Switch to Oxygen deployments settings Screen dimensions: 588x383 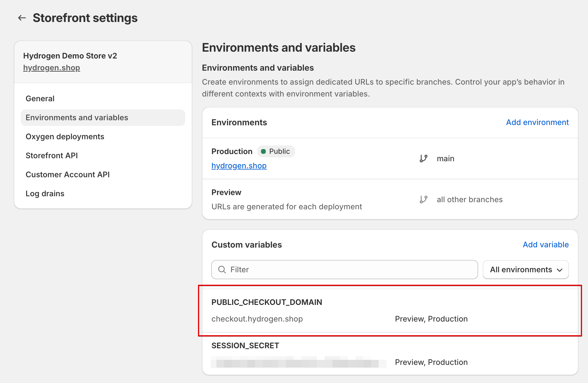(65, 136)
